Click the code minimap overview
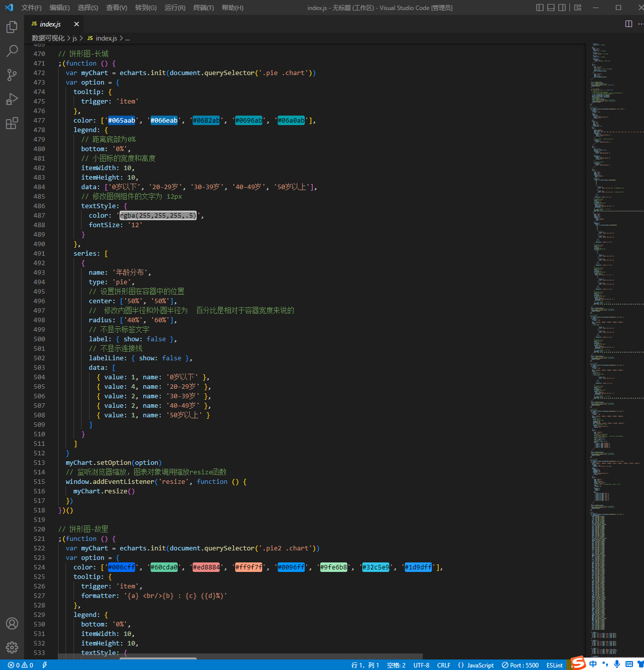644x670 pixels. pos(614,350)
